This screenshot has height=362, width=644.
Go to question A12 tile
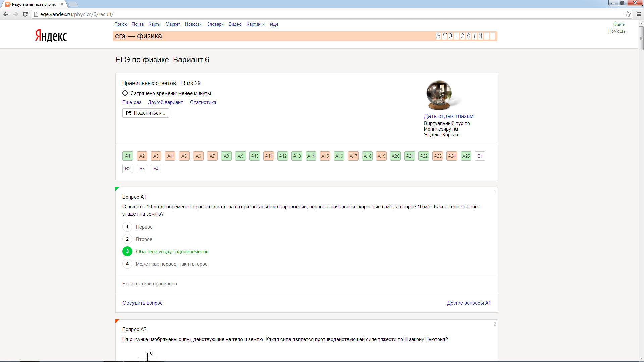click(283, 156)
